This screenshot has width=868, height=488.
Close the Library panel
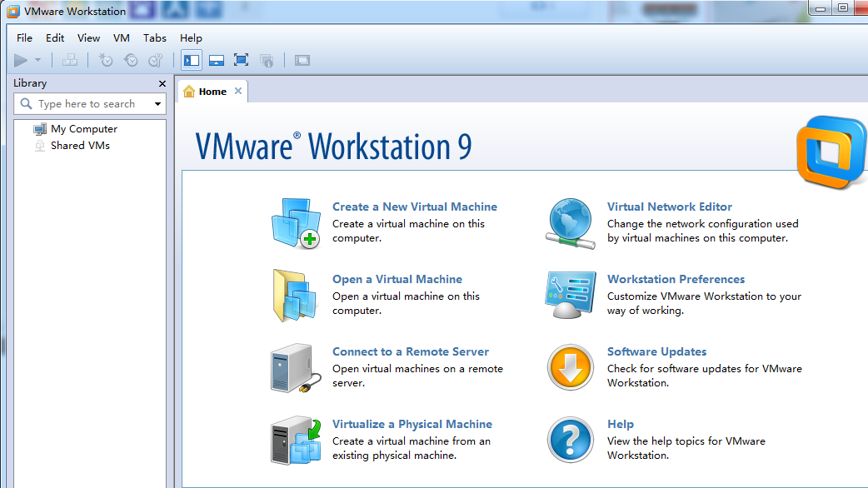[x=162, y=83]
